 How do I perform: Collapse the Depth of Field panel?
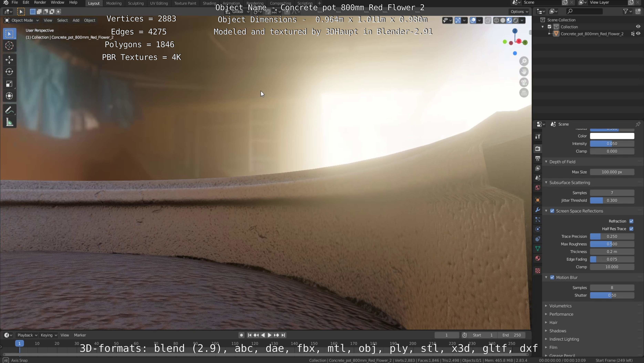coord(562,162)
